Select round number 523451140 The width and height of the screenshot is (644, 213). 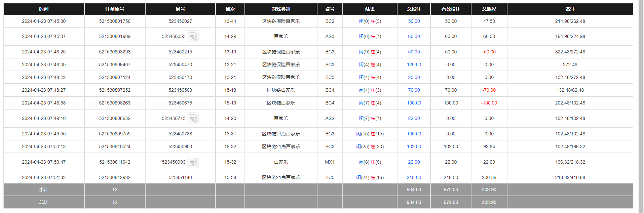pos(180,177)
